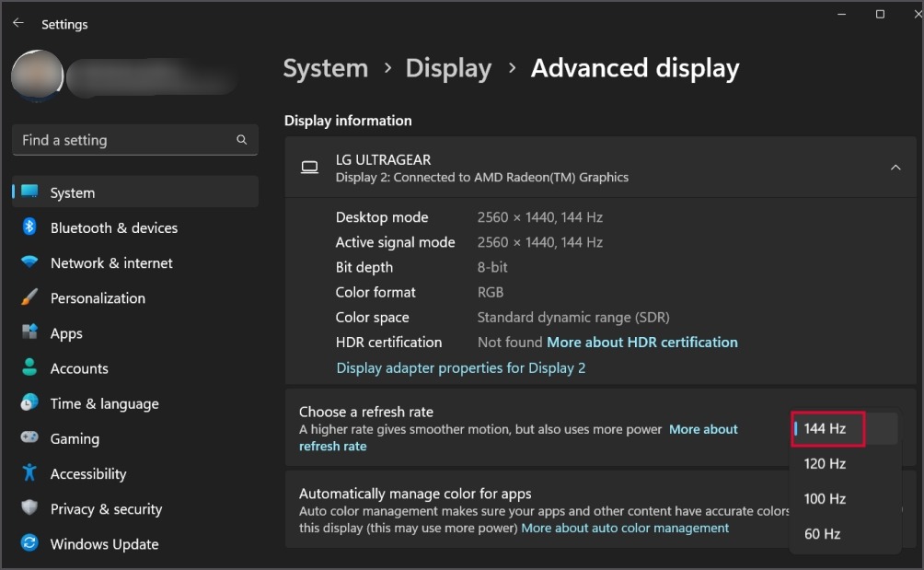924x570 pixels.
Task: Click the Time & language clock icon
Action: point(29,402)
